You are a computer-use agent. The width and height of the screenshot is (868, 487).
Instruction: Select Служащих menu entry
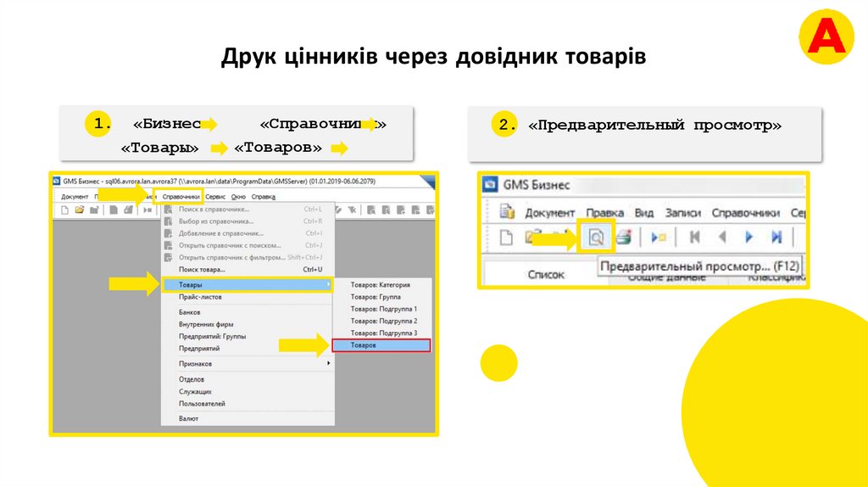tap(248, 392)
